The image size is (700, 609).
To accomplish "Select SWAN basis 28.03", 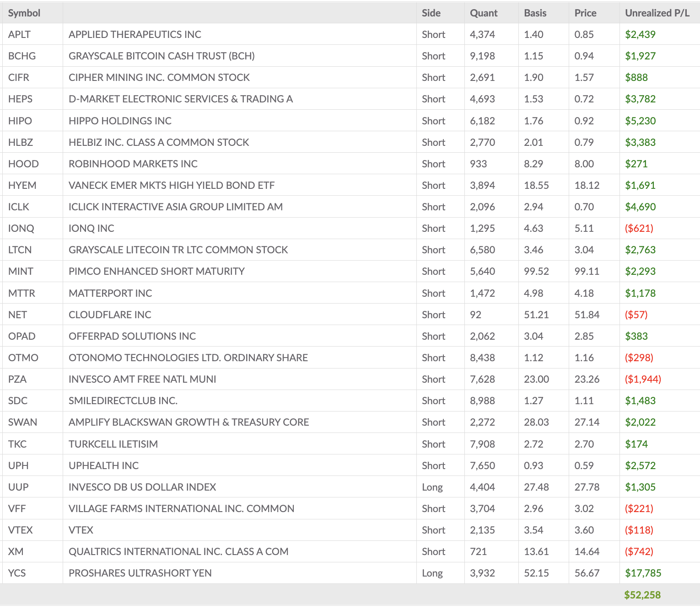I will [x=536, y=422].
